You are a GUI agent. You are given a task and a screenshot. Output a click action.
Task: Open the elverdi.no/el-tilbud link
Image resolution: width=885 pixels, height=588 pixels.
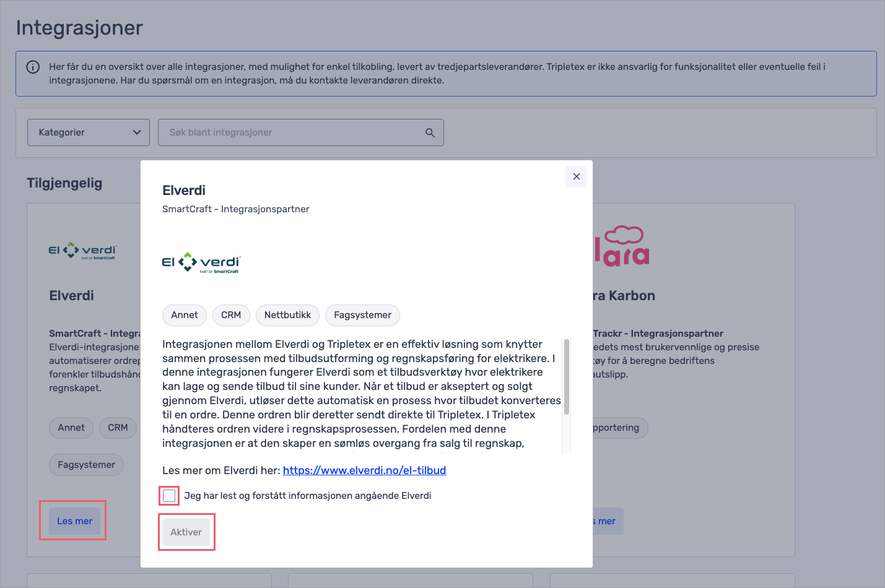coord(364,470)
